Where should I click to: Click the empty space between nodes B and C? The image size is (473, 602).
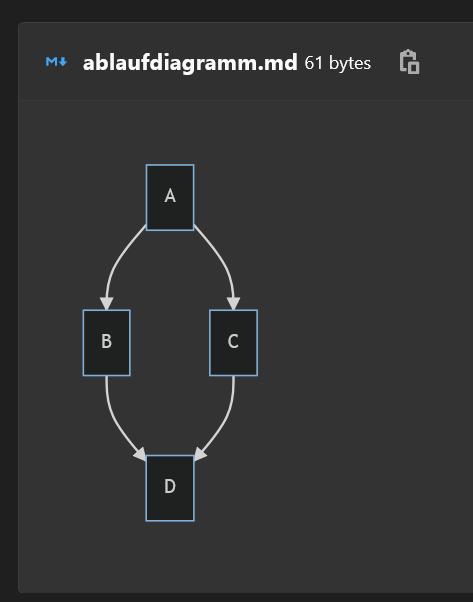170,342
